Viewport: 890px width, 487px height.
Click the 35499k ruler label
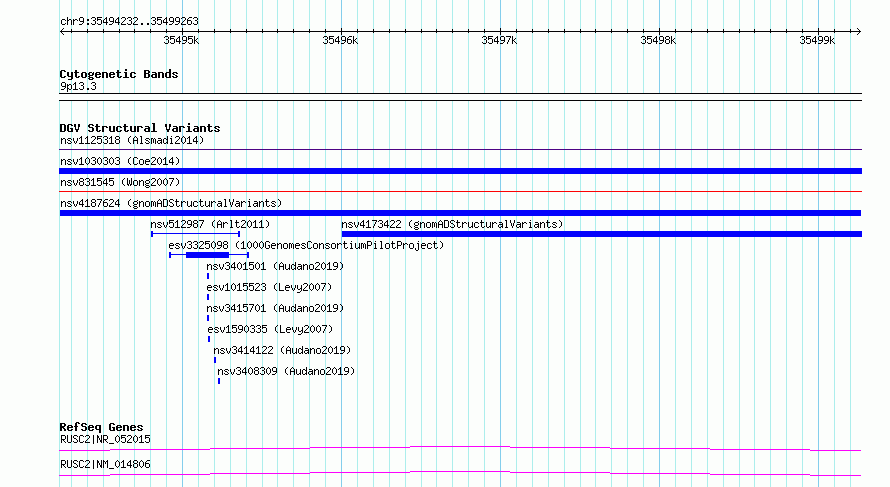click(x=817, y=40)
